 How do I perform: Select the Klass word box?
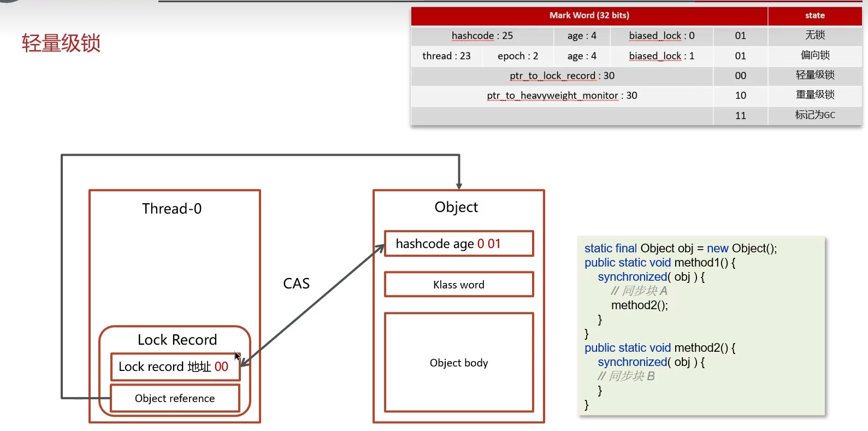tap(458, 285)
